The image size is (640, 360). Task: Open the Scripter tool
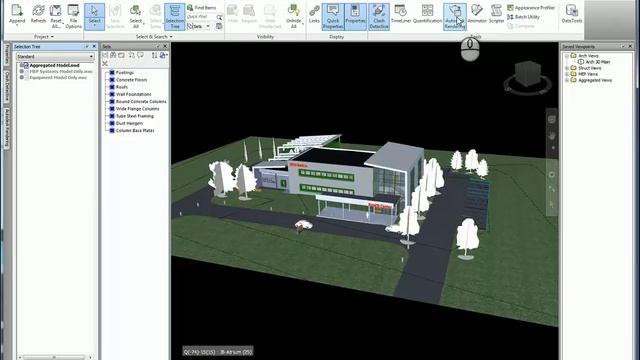point(496,14)
